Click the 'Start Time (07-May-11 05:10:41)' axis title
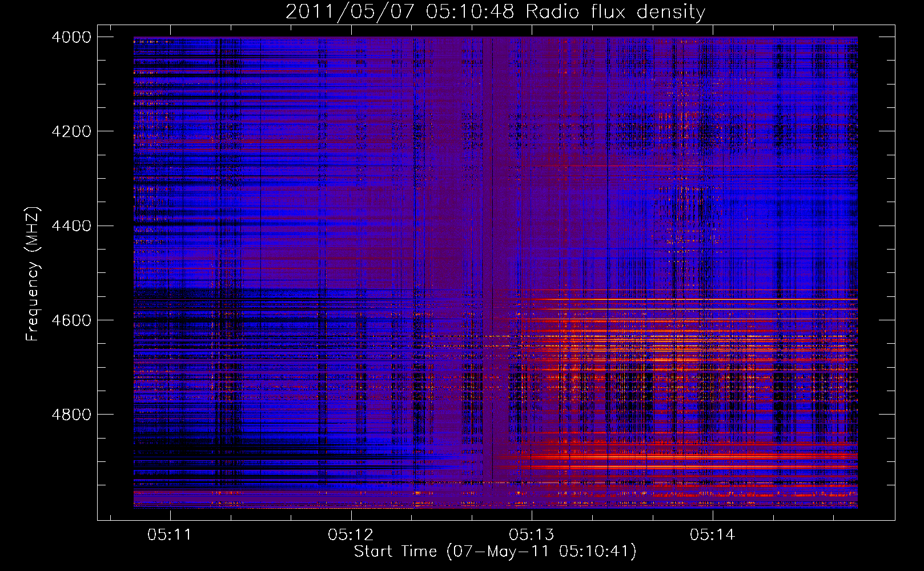 [x=495, y=552]
